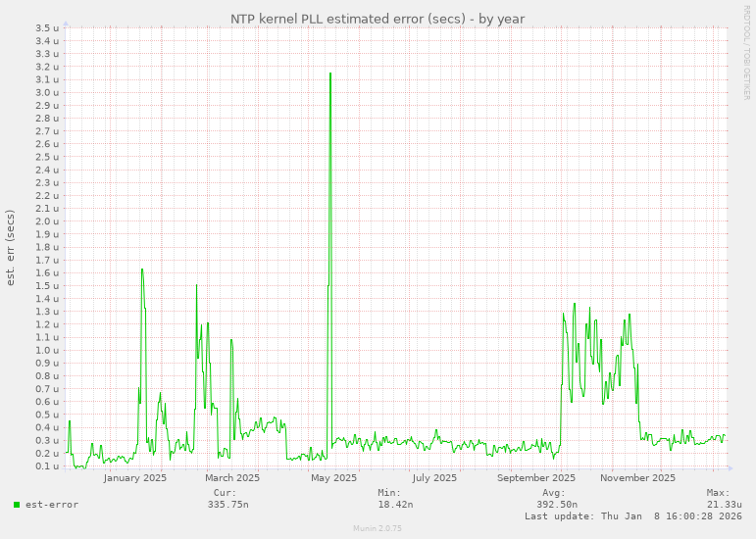This screenshot has width=756, height=539.
Task: Click the arrowhead at the y-axis top
Action: pos(66,24)
